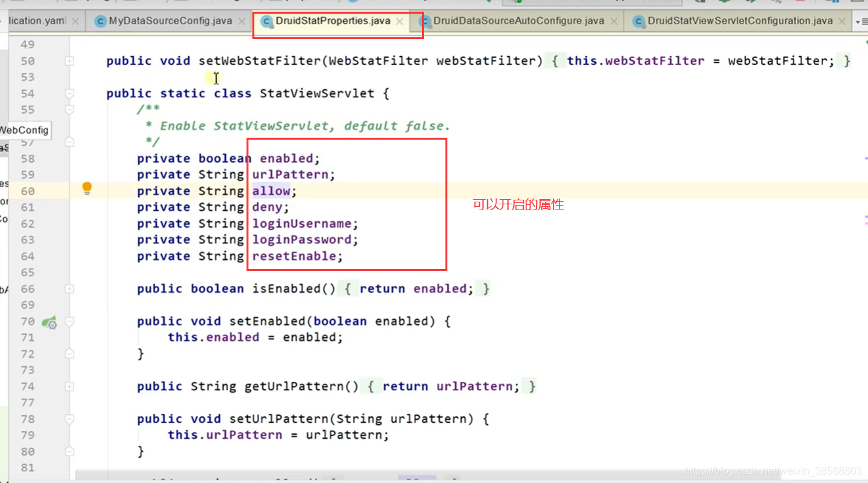Click the class icon on DruidStatViewServletConfiguration tab

point(638,22)
